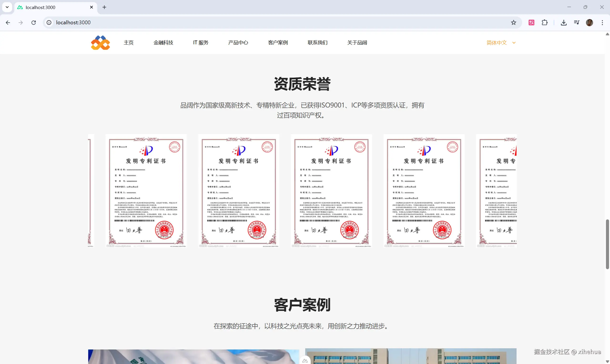Click the page vertical scrollbar thumb
This screenshot has height=364, width=610.
(x=607, y=244)
